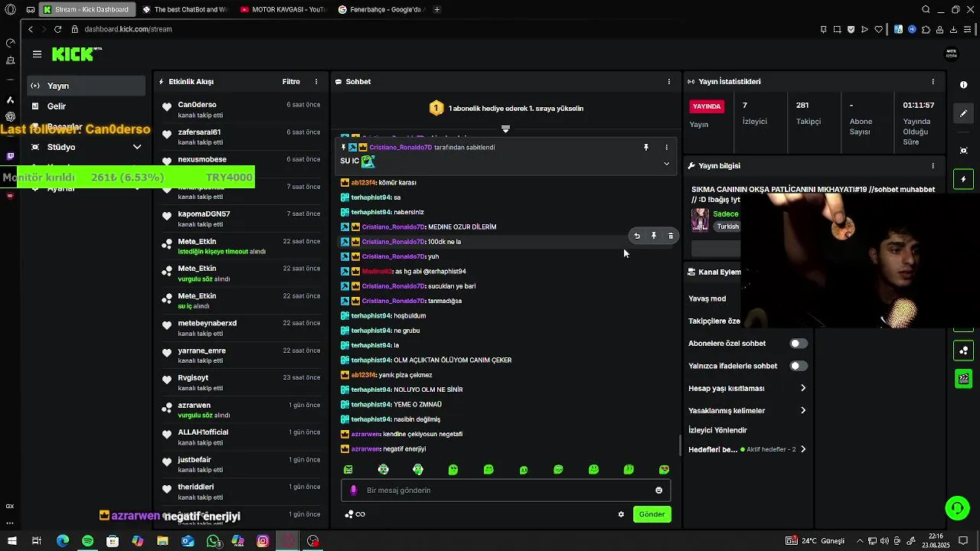Screen dimensions: 980x551
Task: Click Can0derso in activity feed
Action: tap(197, 105)
